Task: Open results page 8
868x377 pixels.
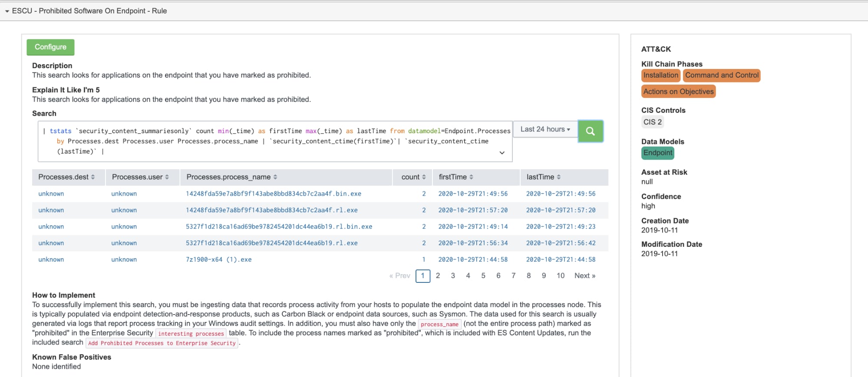Action: pos(529,276)
